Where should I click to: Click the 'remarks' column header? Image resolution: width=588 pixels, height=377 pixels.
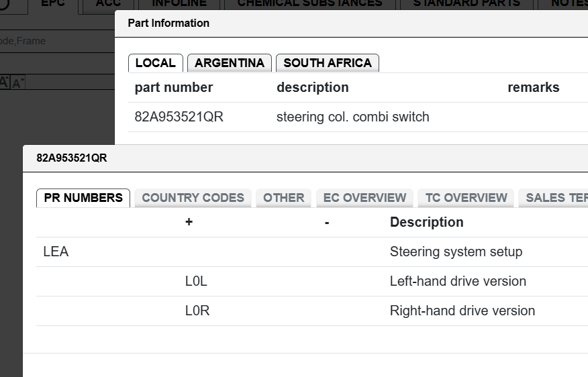coord(533,87)
